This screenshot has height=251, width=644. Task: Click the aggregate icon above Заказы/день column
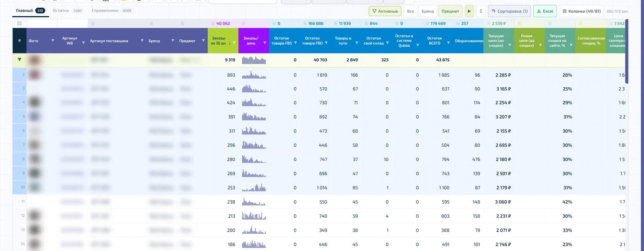coord(244,24)
